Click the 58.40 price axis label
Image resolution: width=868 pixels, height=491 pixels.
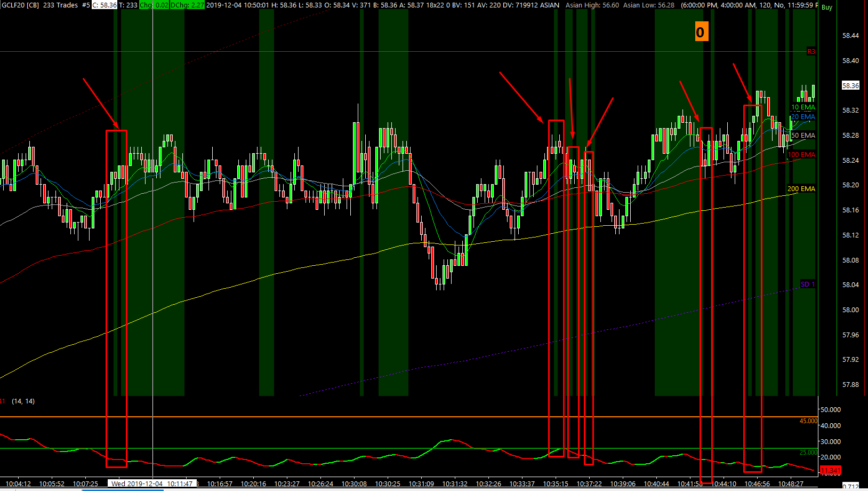tap(850, 61)
